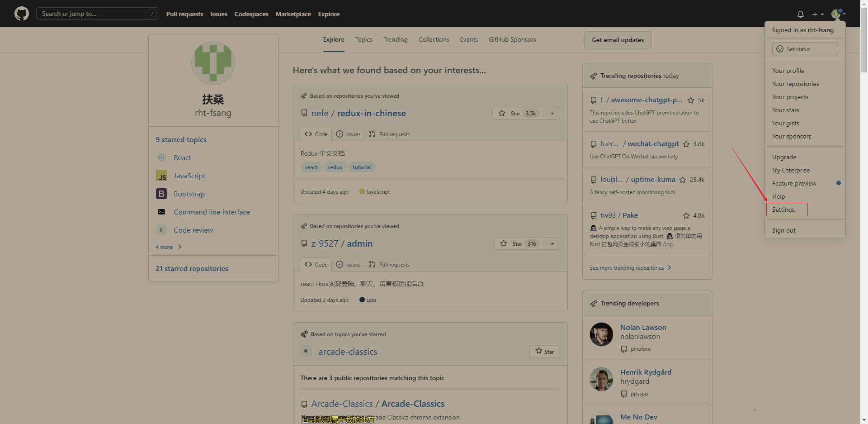Open the Nolan Lawson developer link

coord(643,327)
